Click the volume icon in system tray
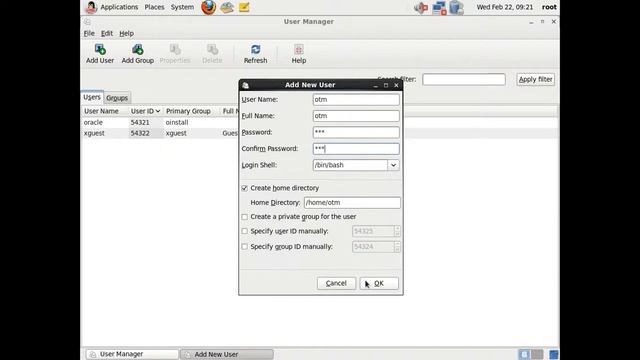 click(x=421, y=8)
